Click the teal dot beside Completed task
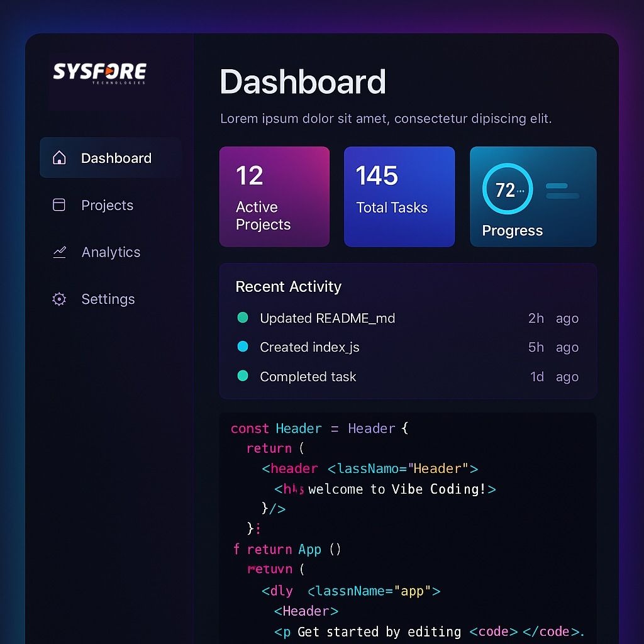This screenshot has width=644, height=644. pos(243,376)
